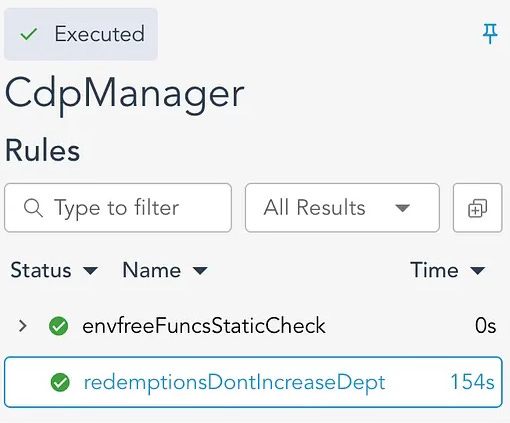Select the envfreeFuncsStaticCheck rule name
The width and height of the screenshot is (510, 423).
point(204,326)
